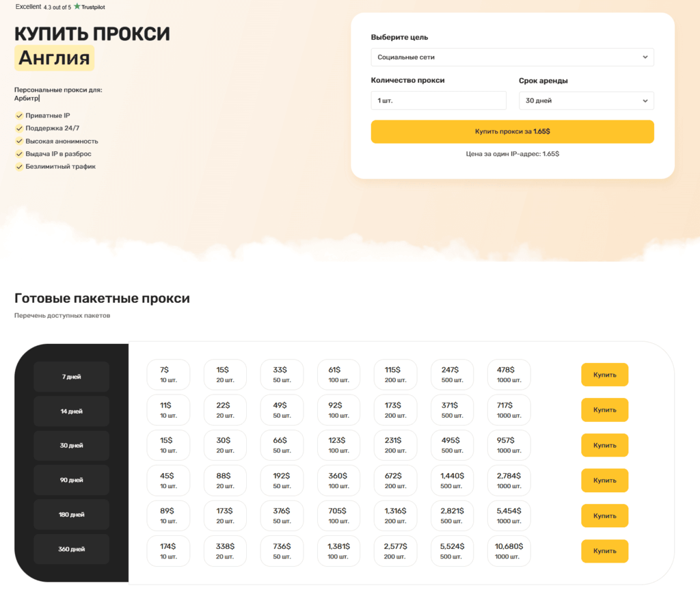
Task: Pick the 174$ 10 шт. package
Action: click(x=168, y=551)
